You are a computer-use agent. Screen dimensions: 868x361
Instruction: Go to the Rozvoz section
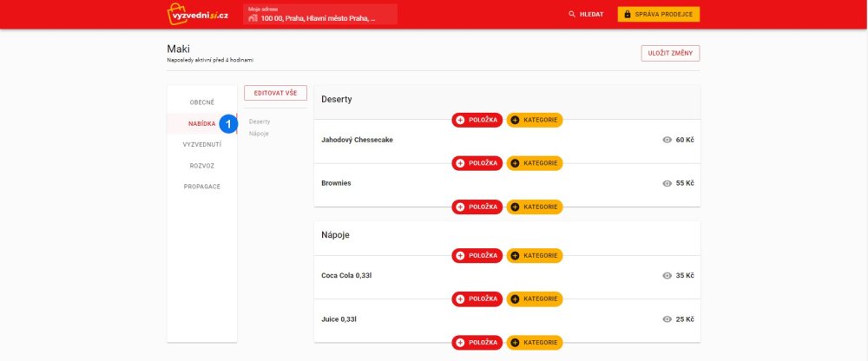coord(201,166)
